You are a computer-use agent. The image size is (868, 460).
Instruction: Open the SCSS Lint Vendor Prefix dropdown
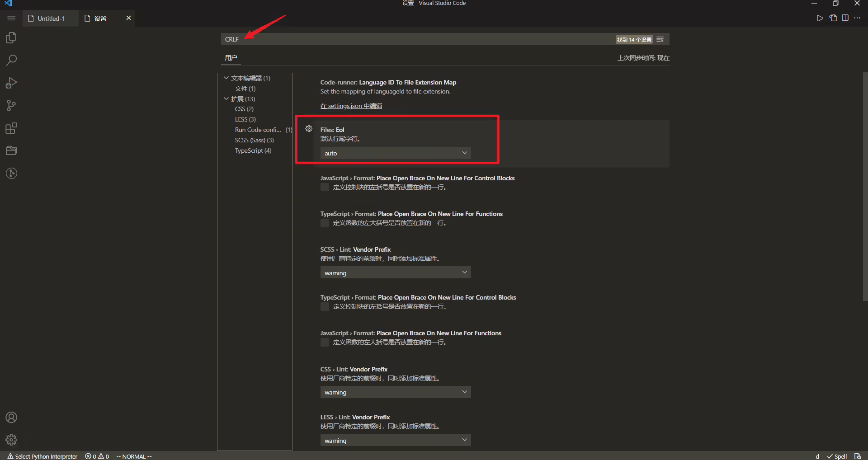tap(396, 272)
